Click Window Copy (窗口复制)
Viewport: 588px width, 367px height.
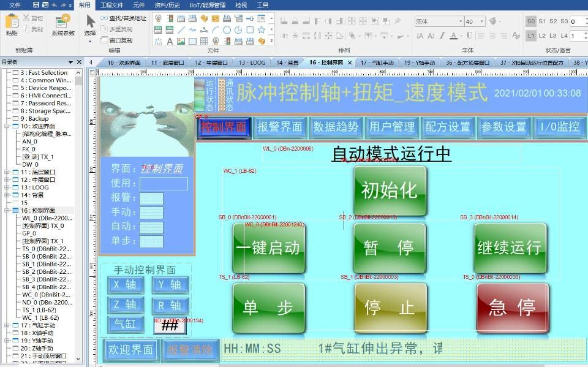tap(117, 40)
